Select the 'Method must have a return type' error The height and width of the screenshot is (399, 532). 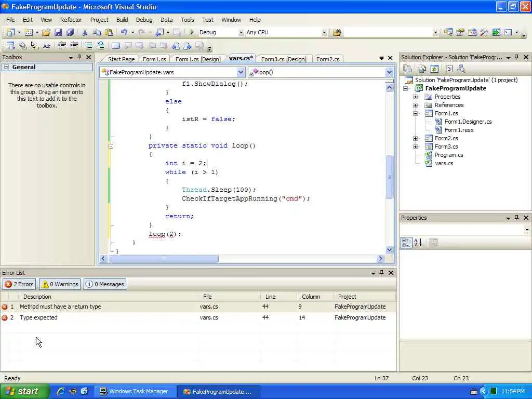tap(198, 307)
